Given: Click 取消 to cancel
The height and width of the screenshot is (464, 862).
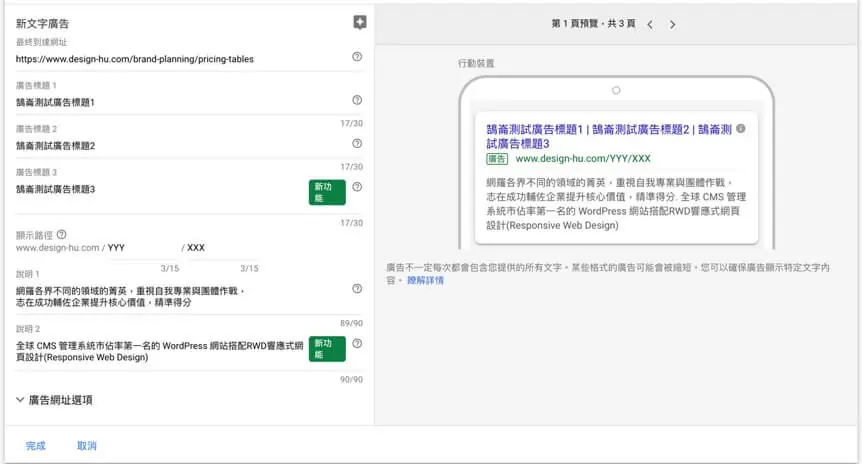Looking at the screenshot, I should pos(87,446).
